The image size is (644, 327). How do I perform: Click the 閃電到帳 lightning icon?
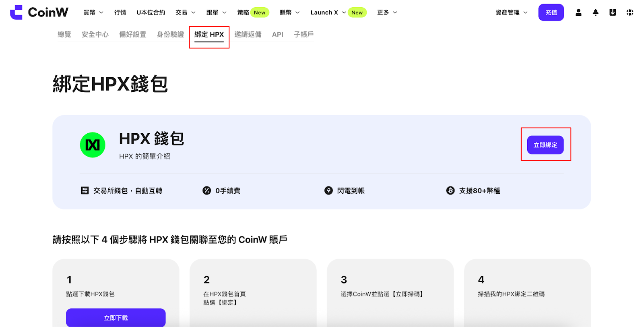click(x=328, y=190)
